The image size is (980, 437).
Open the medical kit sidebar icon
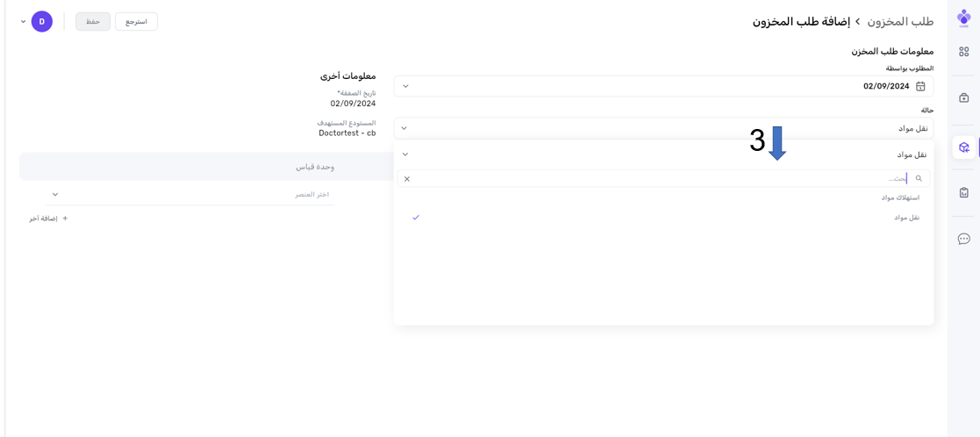963,98
